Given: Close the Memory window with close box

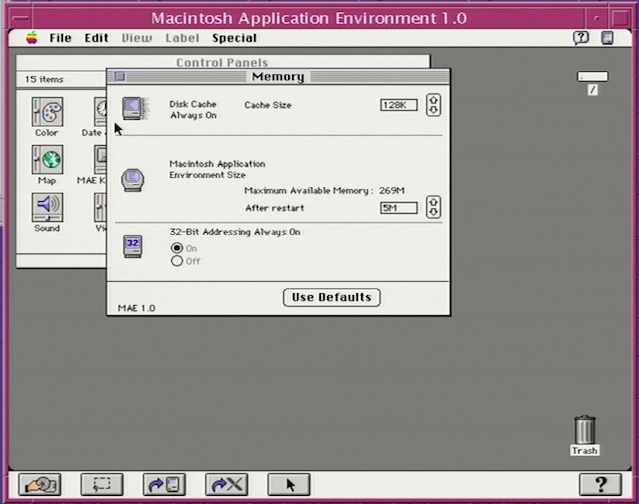Looking at the screenshot, I should tap(120, 76).
